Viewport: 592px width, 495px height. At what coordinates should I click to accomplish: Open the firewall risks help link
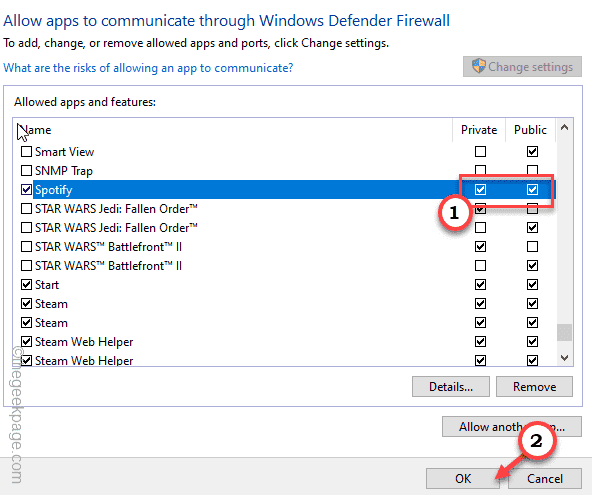tap(148, 68)
